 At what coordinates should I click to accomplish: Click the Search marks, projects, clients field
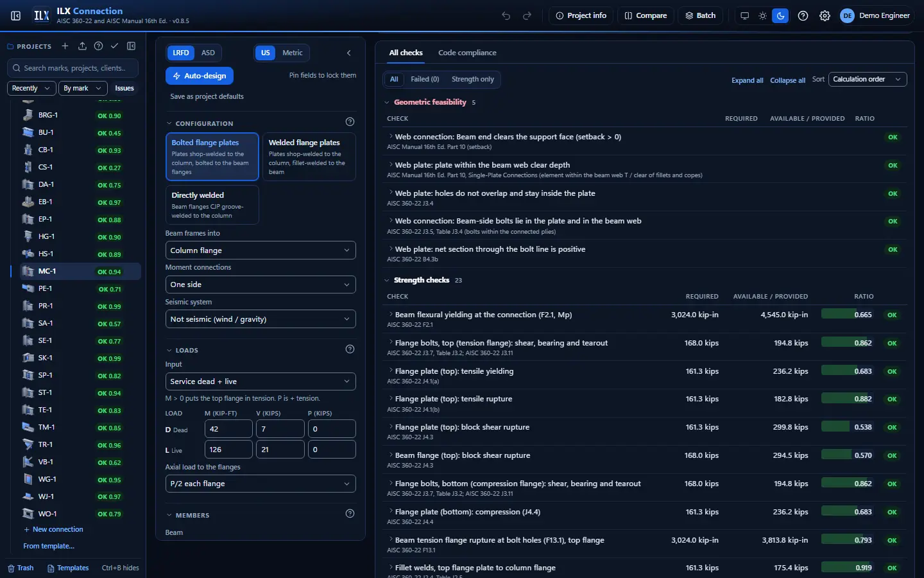coord(73,68)
